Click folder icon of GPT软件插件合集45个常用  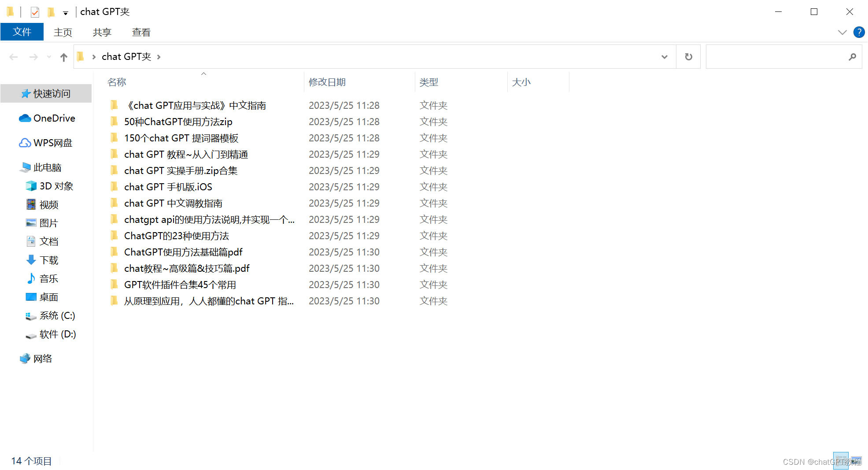click(114, 285)
